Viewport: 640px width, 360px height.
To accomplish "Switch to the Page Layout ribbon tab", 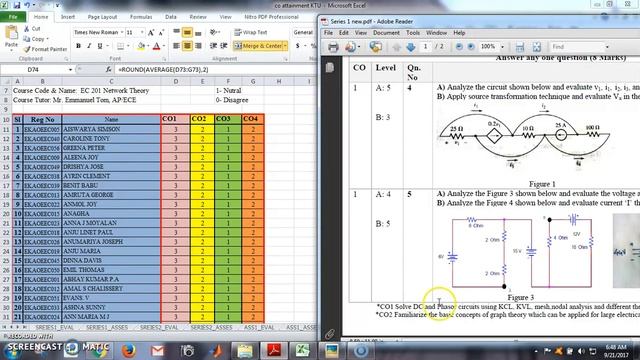I will click(102, 17).
